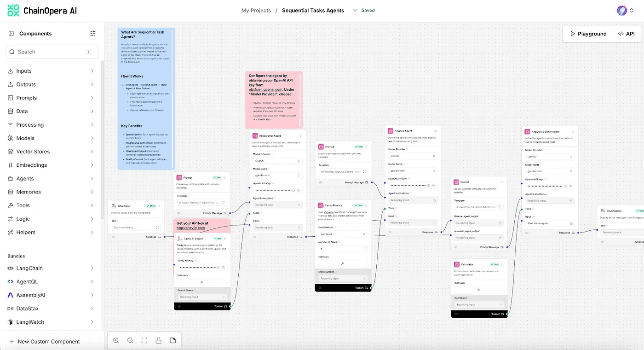Toggle Researcher Agent Response output eye
The height and width of the screenshot is (350, 644).
(255, 237)
